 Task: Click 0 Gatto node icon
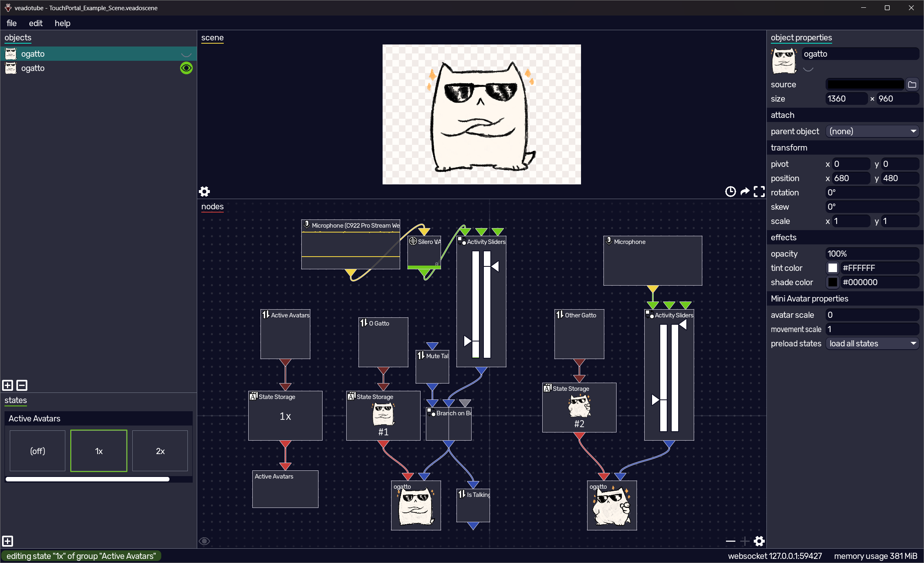pos(364,323)
